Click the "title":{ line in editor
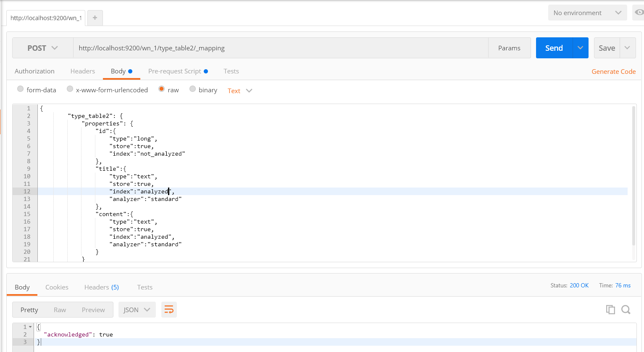644x352 pixels. tap(111, 169)
